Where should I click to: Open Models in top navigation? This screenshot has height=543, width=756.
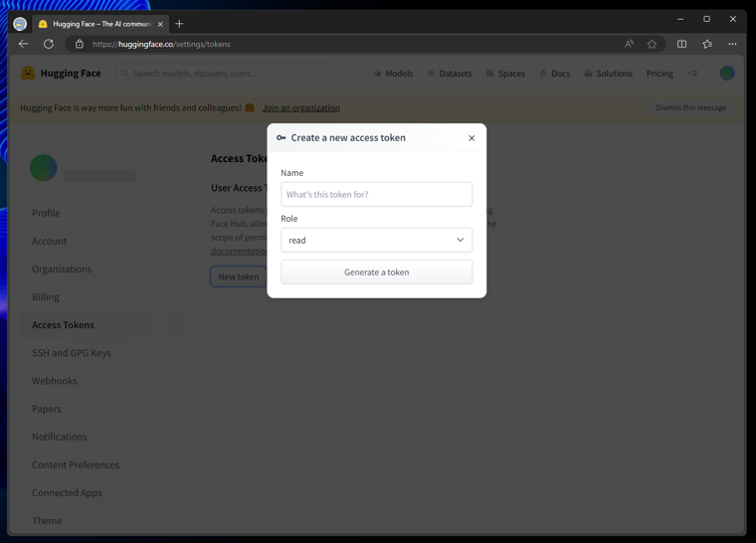click(394, 74)
